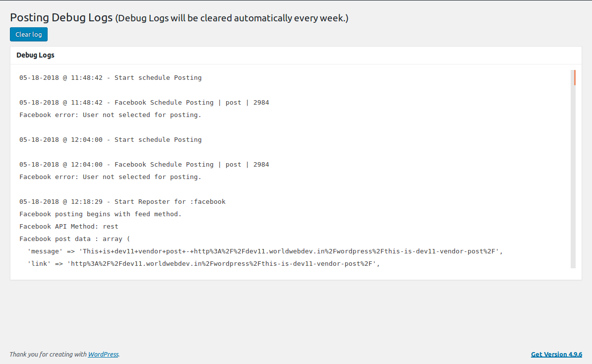The height and width of the screenshot is (364, 592).
Task: Click Facebook error line under the 12:04:00 entry
Action: (x=111, y=177)
